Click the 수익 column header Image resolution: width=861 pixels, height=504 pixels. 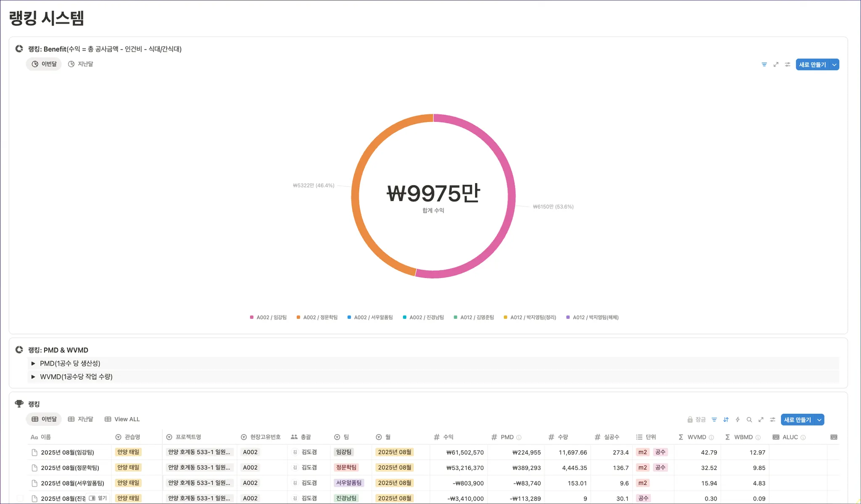[448, 437]
